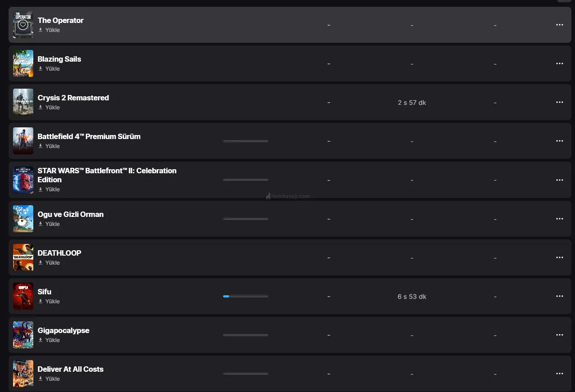Open the Blazing Sails cover thumbnail

tap(23, 63)
